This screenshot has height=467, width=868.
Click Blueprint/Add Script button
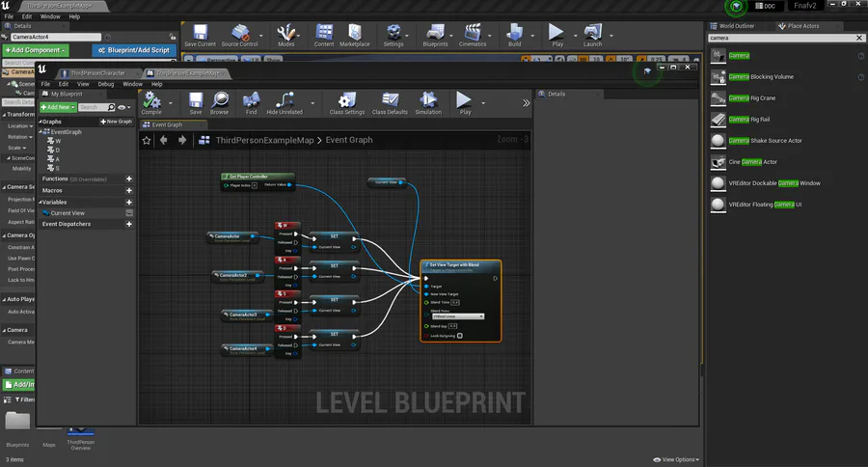(133, 50)
